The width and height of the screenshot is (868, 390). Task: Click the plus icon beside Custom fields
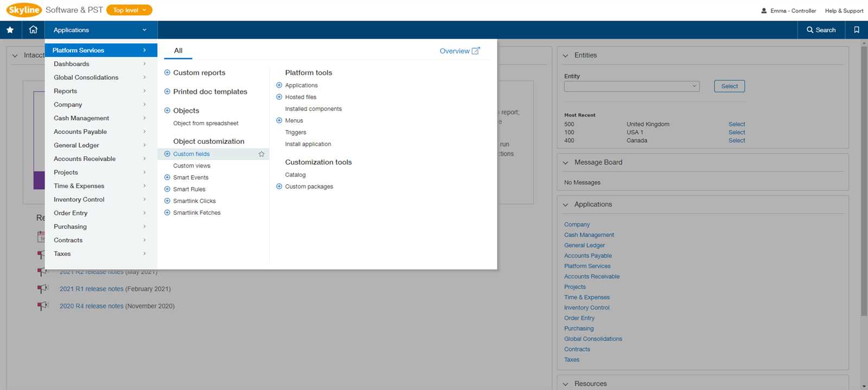[x=167, y=154]
